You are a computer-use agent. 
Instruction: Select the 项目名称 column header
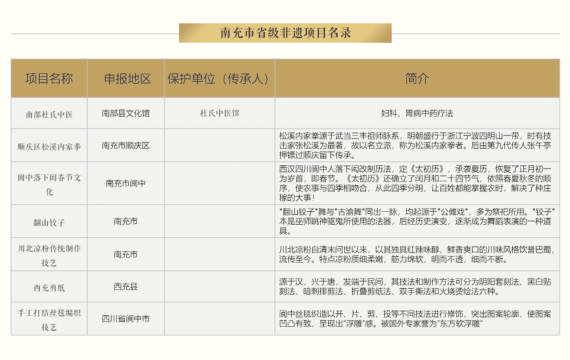coord(49,79)
